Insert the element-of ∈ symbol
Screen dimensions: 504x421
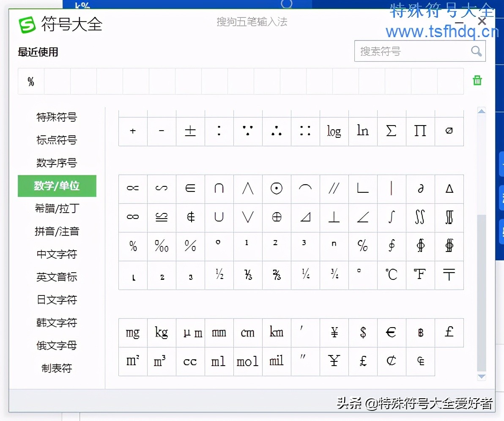pyautogui.click(x=190, y=189)
